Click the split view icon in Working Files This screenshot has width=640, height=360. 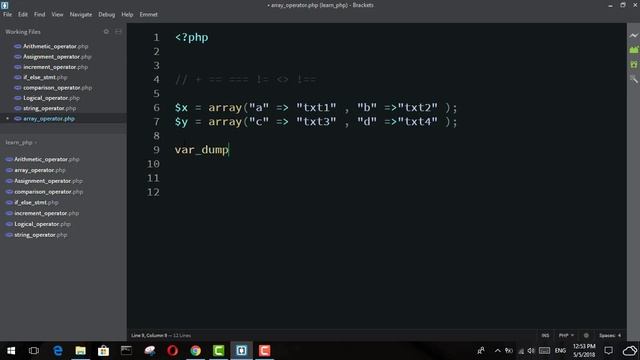(x=118, y=31)
